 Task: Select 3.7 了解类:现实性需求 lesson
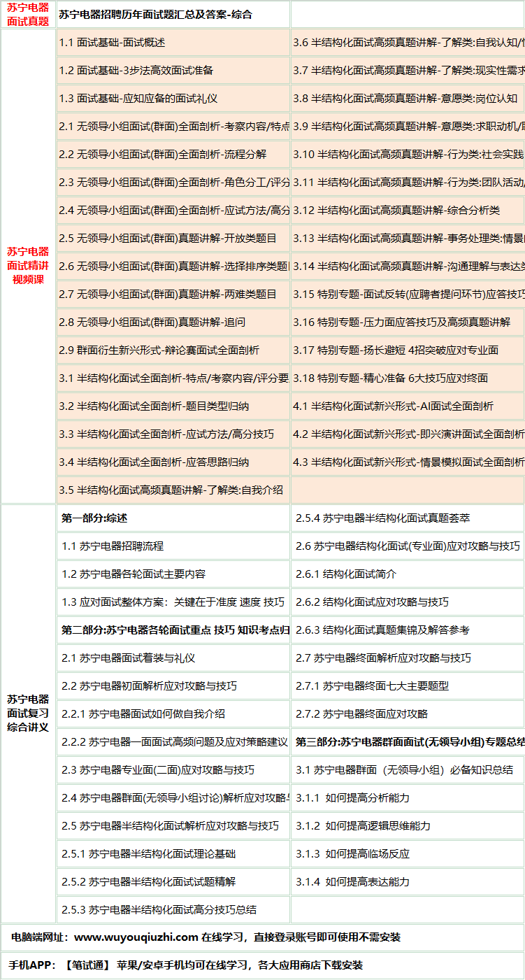[408, 70]
